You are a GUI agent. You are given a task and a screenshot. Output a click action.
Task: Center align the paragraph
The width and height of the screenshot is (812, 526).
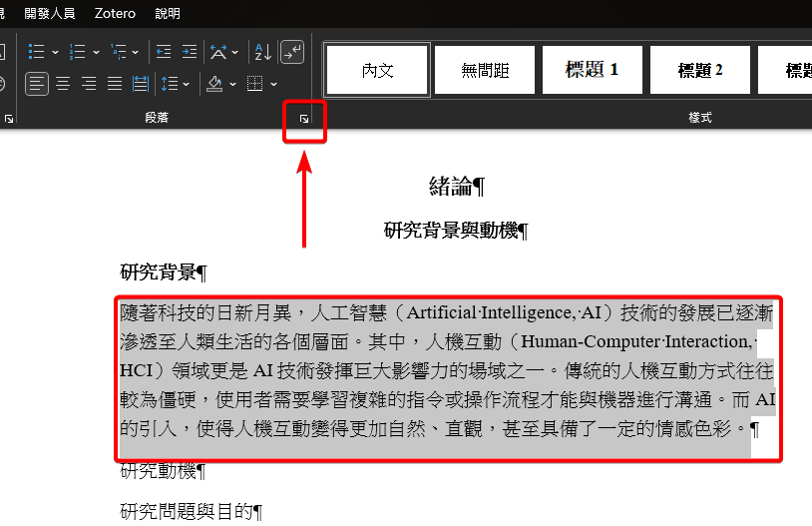(63, 84)
